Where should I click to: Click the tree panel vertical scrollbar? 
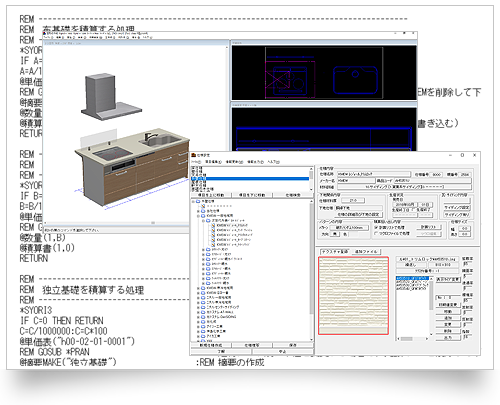tap(312, 270)
